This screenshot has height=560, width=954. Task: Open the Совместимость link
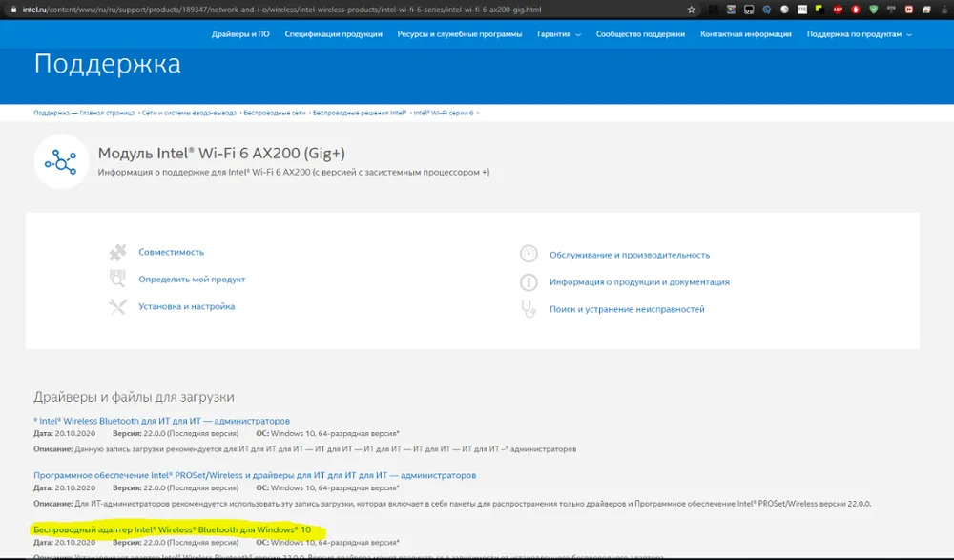pyautogui.click(x=171, y=252)
